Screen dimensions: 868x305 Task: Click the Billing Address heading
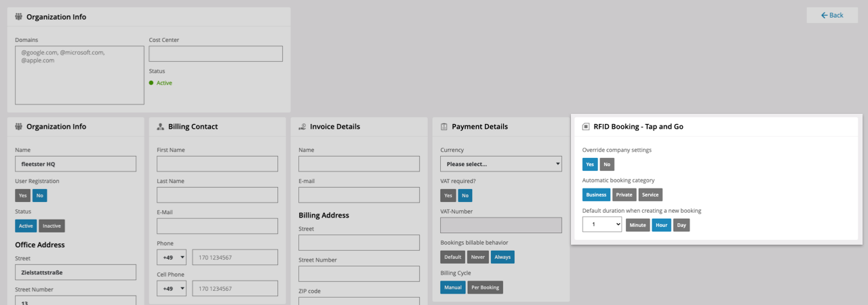click(x=323, y=216)
